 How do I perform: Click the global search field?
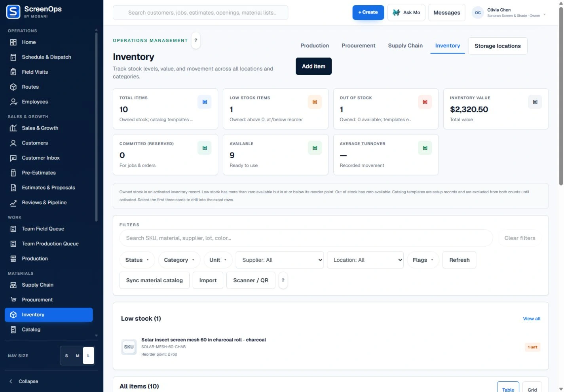pos(200,13)
